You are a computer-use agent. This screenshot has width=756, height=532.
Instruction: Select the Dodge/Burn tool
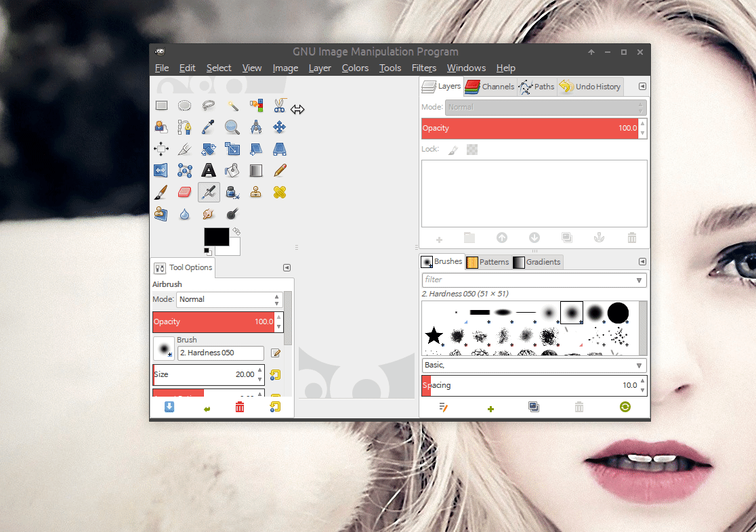[x=232, y=214]
